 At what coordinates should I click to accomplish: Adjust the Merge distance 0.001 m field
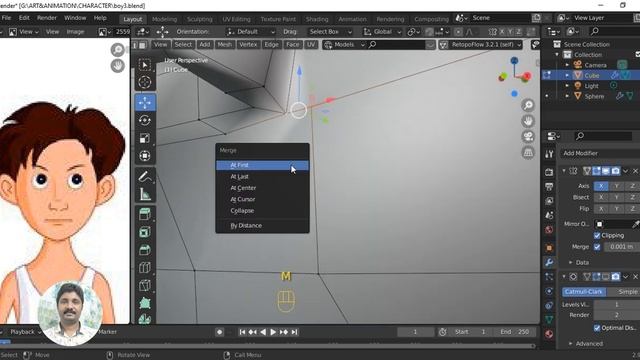click(621, 247)
